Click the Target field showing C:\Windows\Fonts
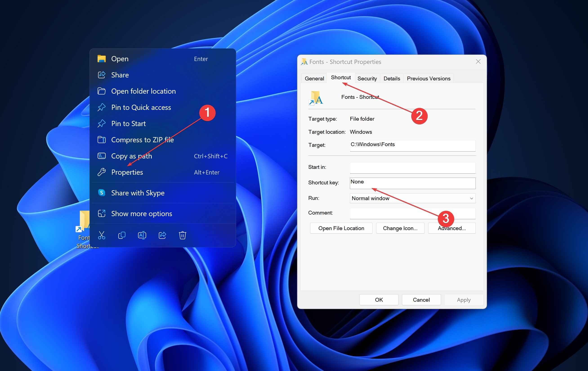Viewport: 588px width, 371px height. pyautogui.click(x=413, y=145)
